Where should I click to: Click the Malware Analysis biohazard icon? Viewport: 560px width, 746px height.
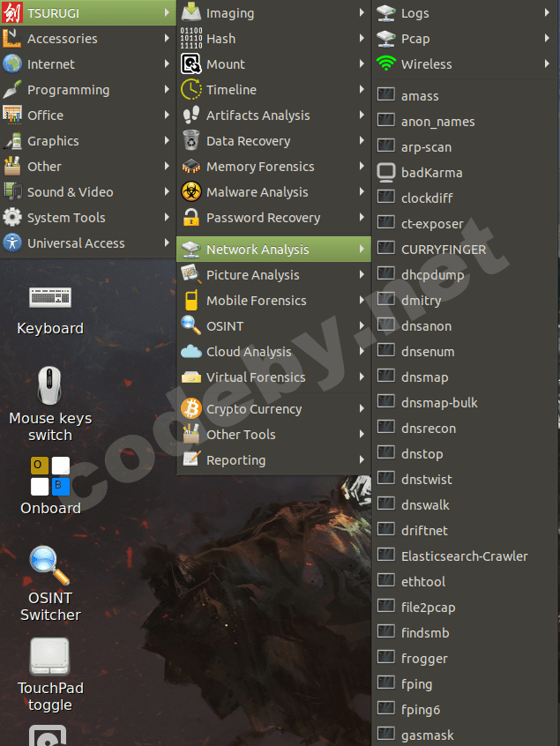pos(191,192)
